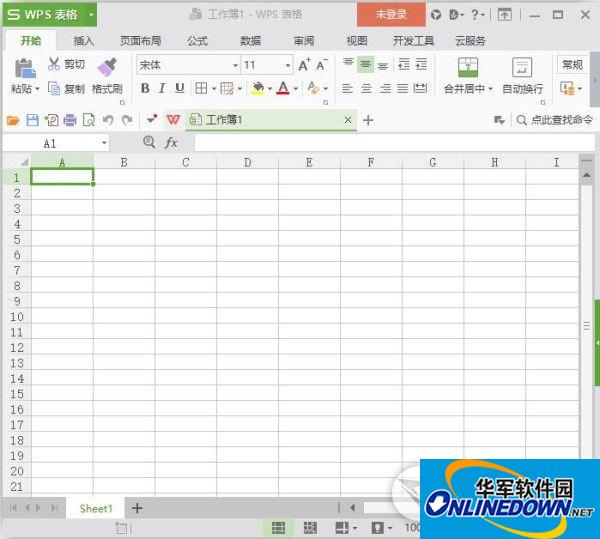Add a new document tab with plus
The image size is (600, 539).
coord(368,120)
